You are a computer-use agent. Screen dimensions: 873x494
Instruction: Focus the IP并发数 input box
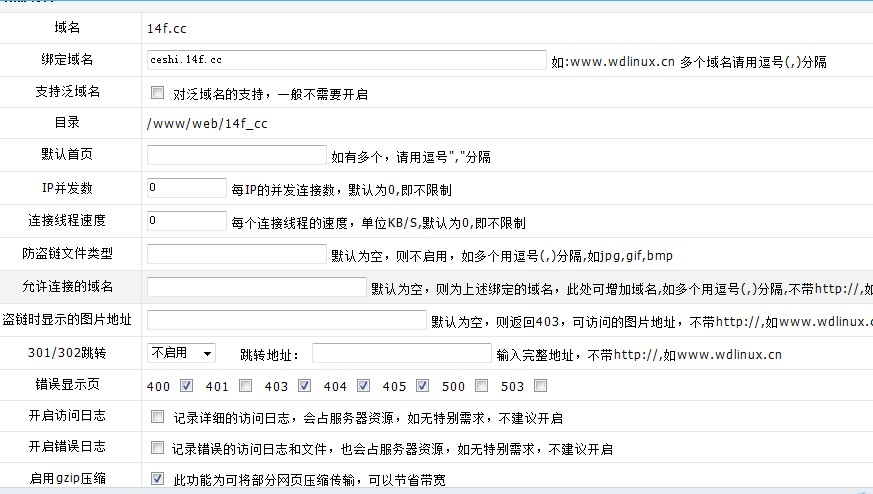point(186,188)
